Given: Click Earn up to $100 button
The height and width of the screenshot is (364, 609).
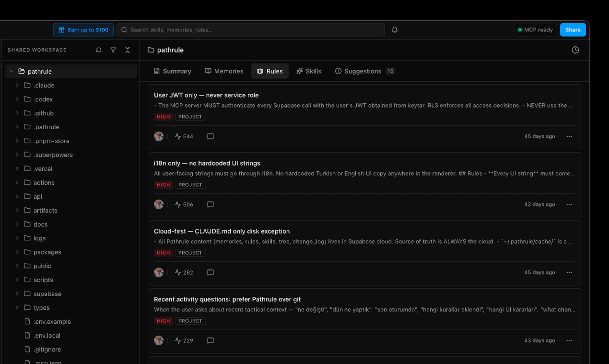Looking at the screenshot, I should pyautogui.click(x=83, y=30).
